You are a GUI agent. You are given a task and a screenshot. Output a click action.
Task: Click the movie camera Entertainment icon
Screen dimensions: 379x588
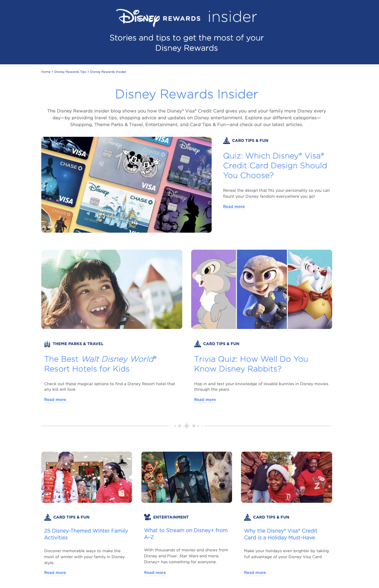click(x=147, y=517)
